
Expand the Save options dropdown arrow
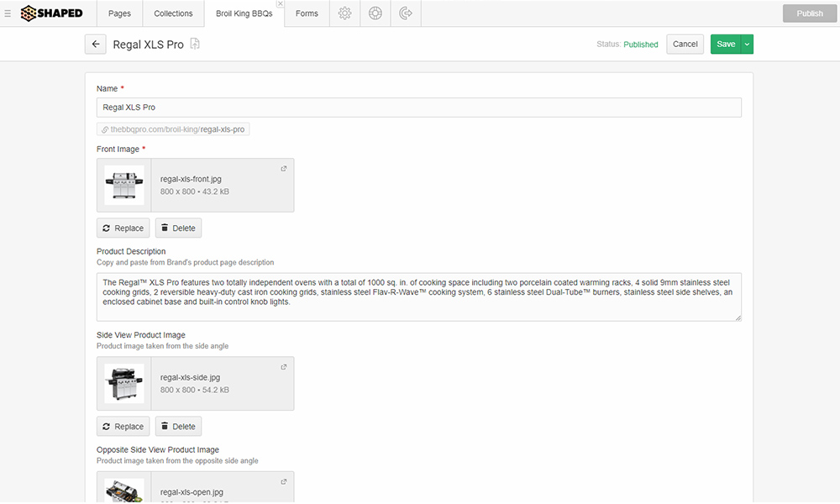(x=747, y=45)
